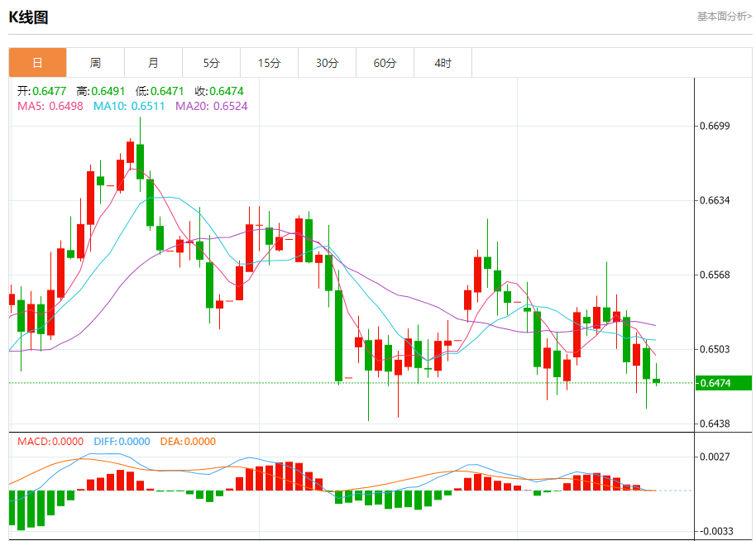756x541 pixels.
Task: Click the 0.6699 price axis label
Action: click(715, 126)
